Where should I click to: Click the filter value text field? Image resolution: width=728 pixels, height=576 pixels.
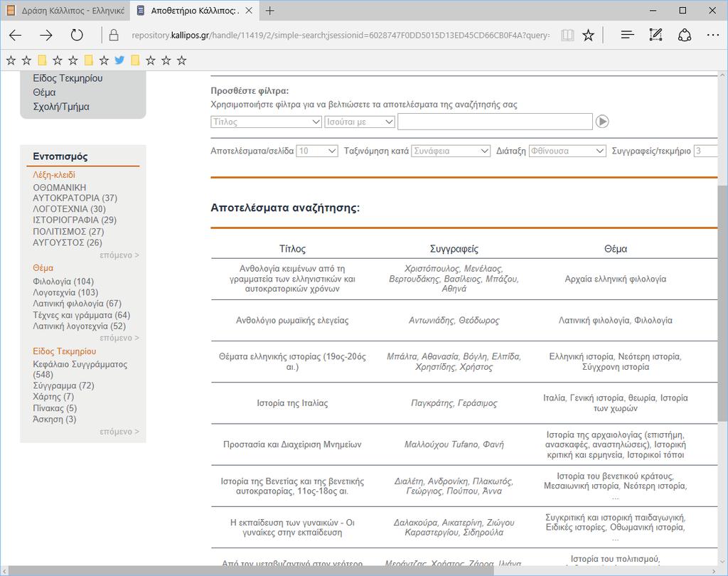(x=495, y=122)
